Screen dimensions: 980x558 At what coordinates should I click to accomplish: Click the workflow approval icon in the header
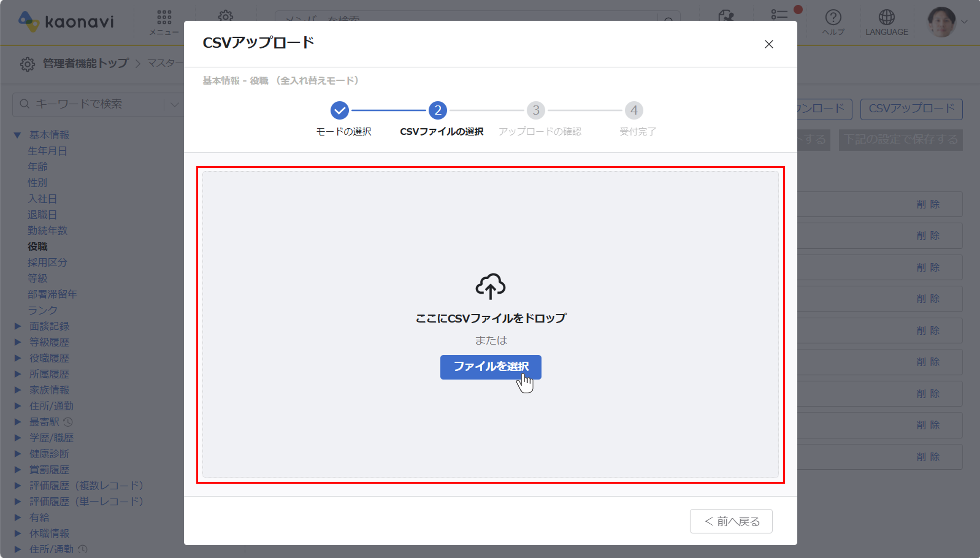tap(726, 15)
